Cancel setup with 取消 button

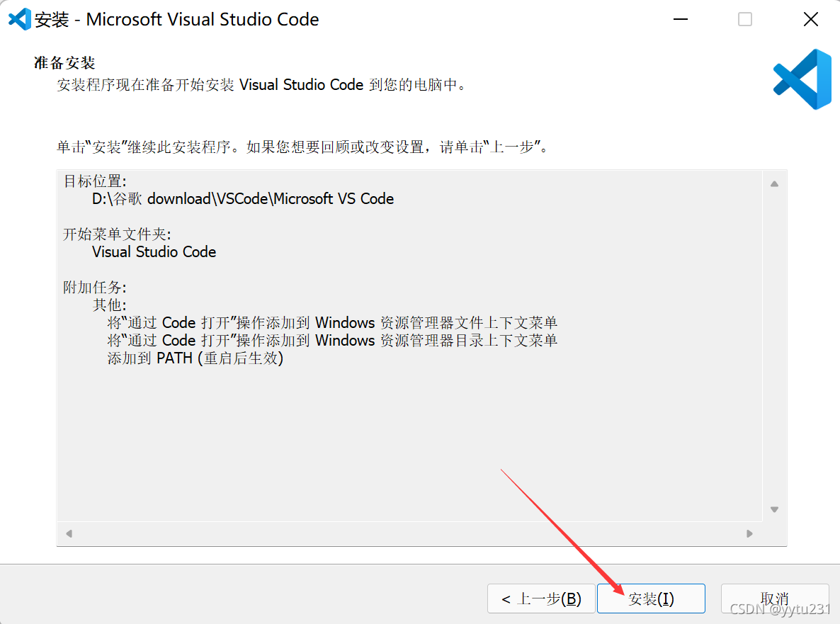pos(775,599)
